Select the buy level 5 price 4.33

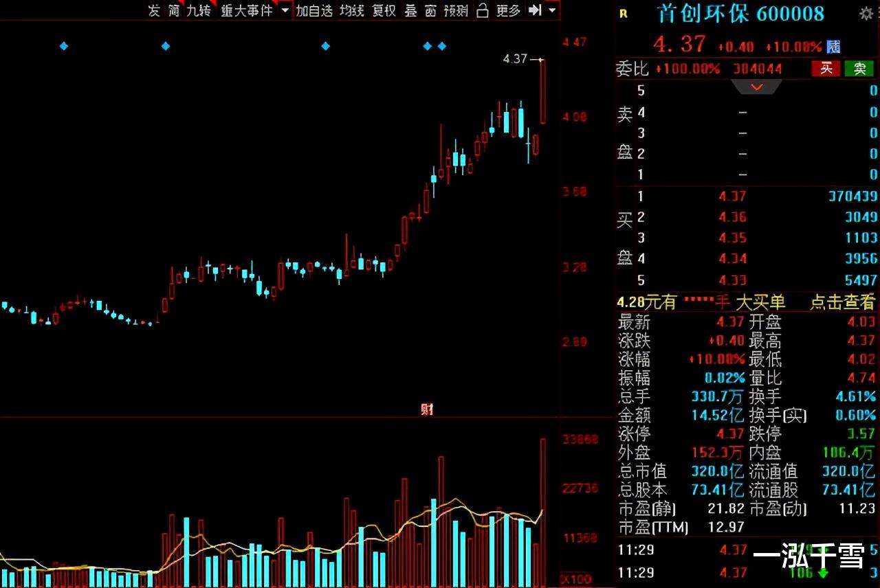pos(732,280)
